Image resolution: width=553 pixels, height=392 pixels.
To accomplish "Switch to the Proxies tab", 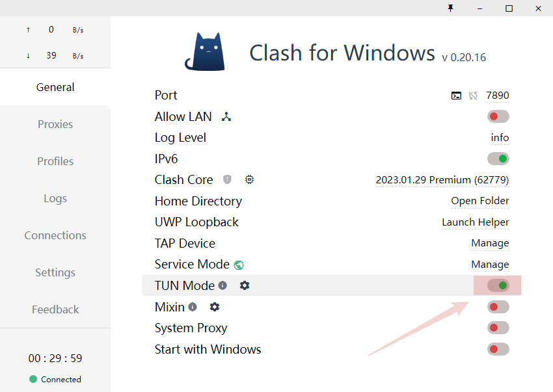I will click(55, 124).
